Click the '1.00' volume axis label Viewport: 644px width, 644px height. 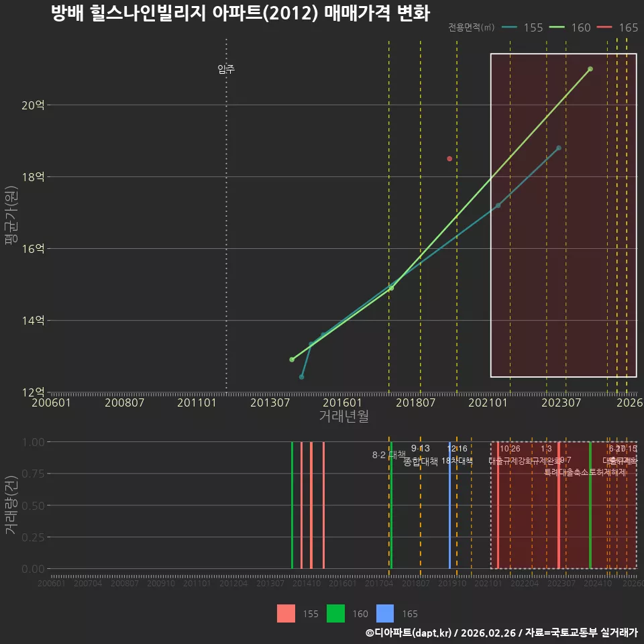[x=34, y=442]
